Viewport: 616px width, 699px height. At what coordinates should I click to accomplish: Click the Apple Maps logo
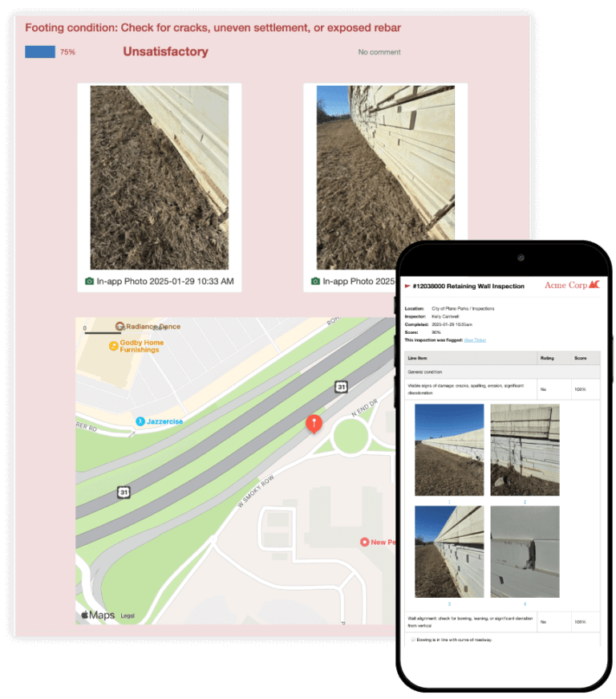pos(97,615)
